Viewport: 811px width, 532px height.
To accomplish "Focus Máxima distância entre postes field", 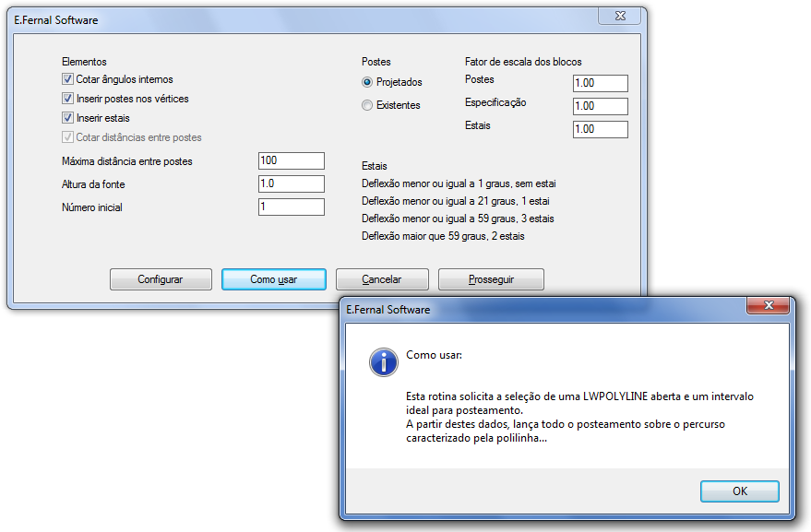I will click(x=292, y=160).
